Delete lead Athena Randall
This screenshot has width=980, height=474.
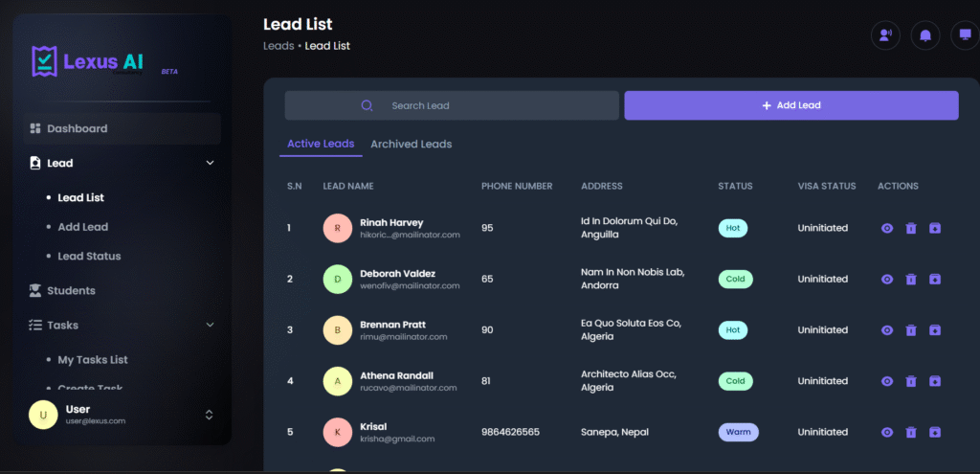(911, 381)
